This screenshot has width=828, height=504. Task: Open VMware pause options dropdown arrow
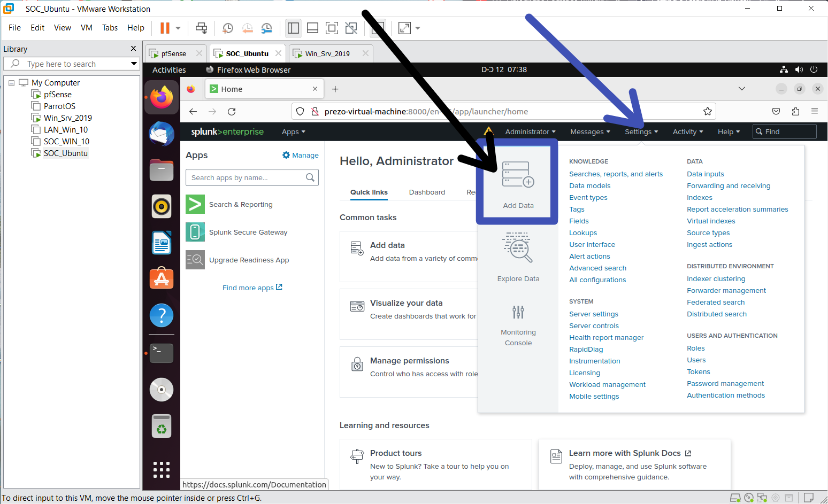point(178,28)
